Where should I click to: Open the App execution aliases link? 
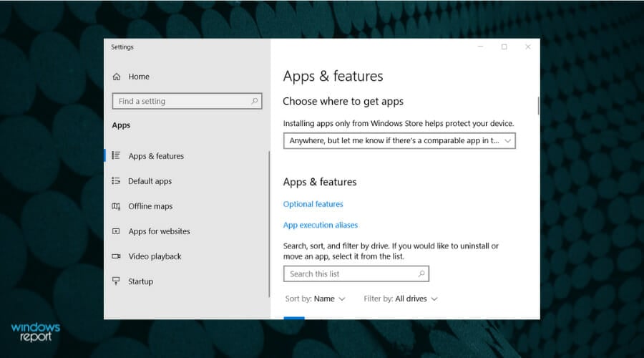pyautogui.click(x=321, y=225)
